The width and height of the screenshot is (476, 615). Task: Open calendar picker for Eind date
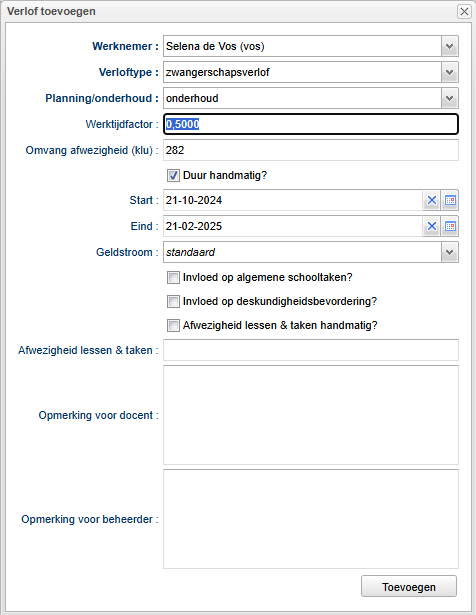[450, 226]
